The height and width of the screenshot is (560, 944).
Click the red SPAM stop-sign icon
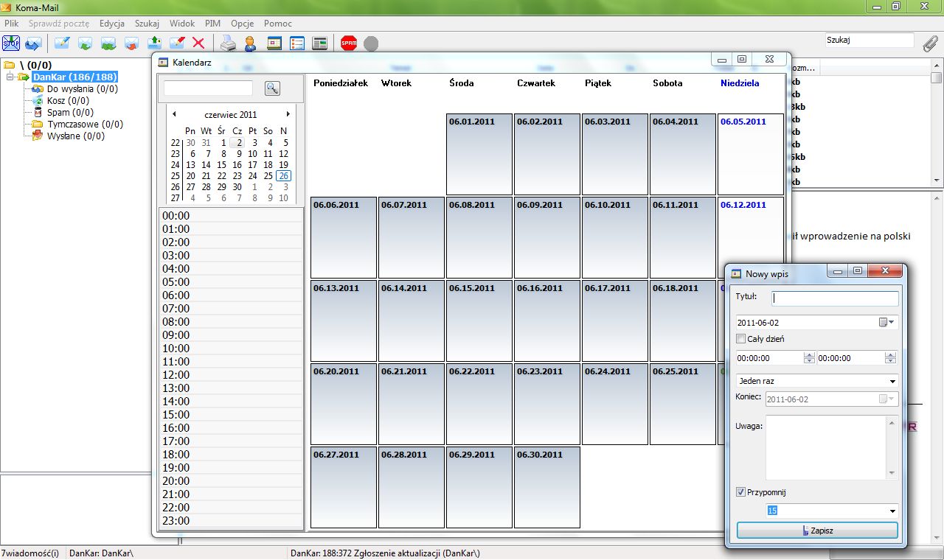coord(349,43)
